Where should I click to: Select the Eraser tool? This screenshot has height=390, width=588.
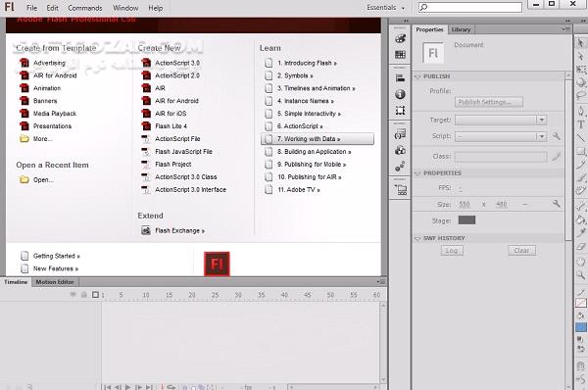point(581,246)
